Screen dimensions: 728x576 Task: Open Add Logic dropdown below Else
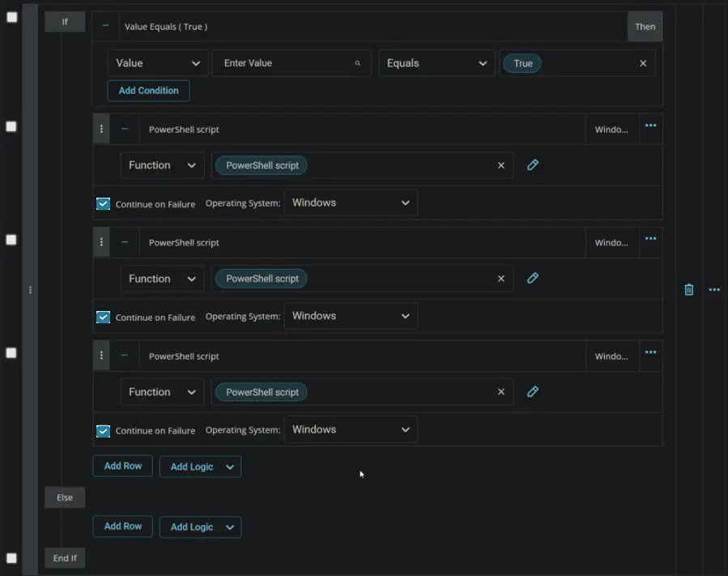click(200, 527)
